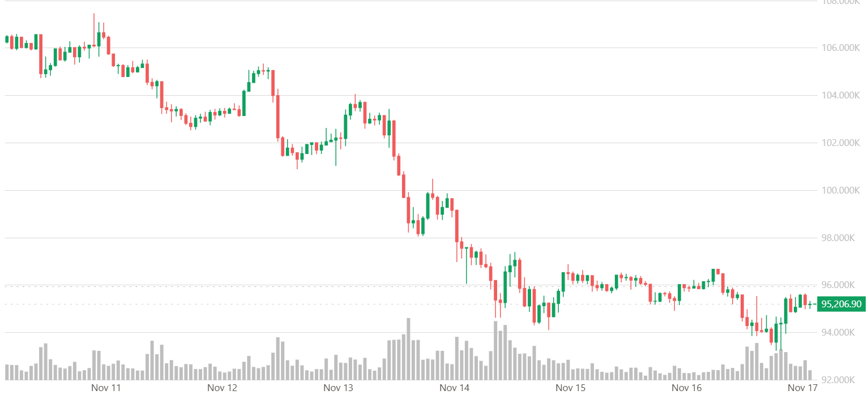The image size is (868, 399).
Task: Select the 94.000K price axis label
Action: tap(841, 332)
